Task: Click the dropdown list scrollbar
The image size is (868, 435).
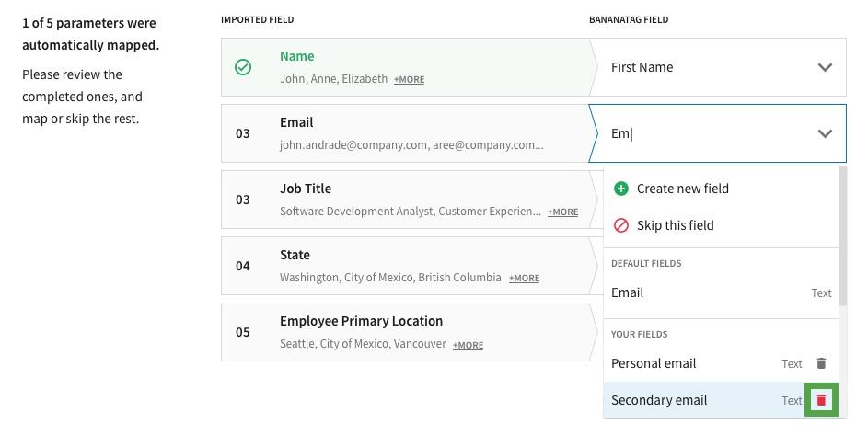Action: pos(843,235)
